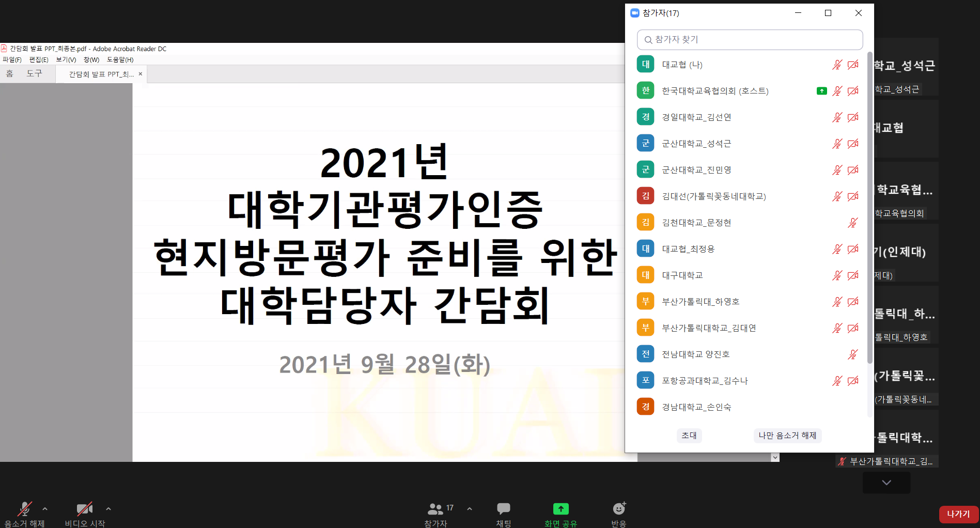Unmute microphone with 음소거 해제 button
Image resolution: width=980 pixels, height=528 pixels.
click(24, 509)
